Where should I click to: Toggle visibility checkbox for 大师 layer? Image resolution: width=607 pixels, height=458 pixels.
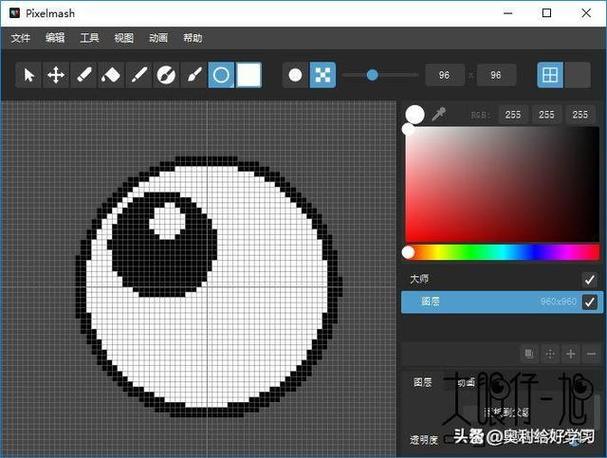coord(590,279)
